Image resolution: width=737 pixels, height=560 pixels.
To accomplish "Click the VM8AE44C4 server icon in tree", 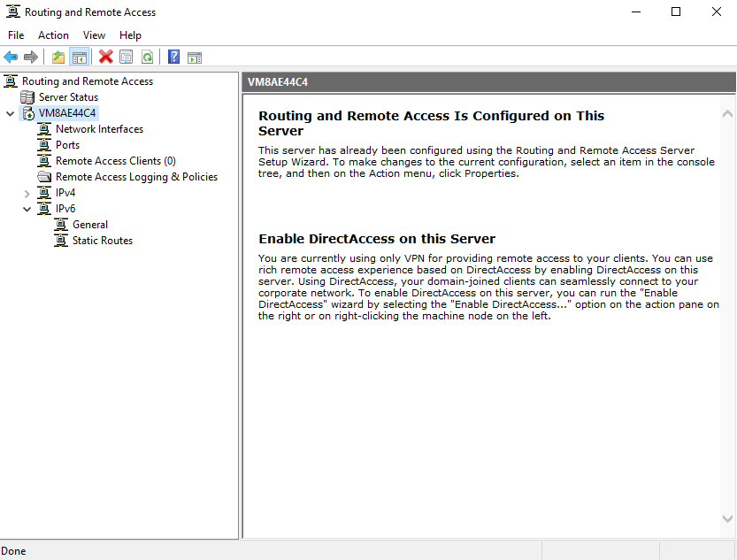I will coord(28,113).
